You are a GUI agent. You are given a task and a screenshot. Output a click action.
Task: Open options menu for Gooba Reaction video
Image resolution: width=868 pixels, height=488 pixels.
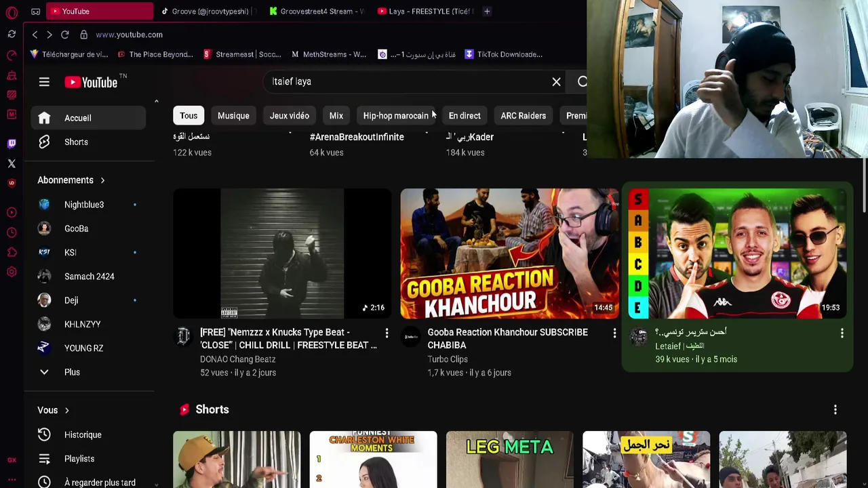click(x=614, y=333)
